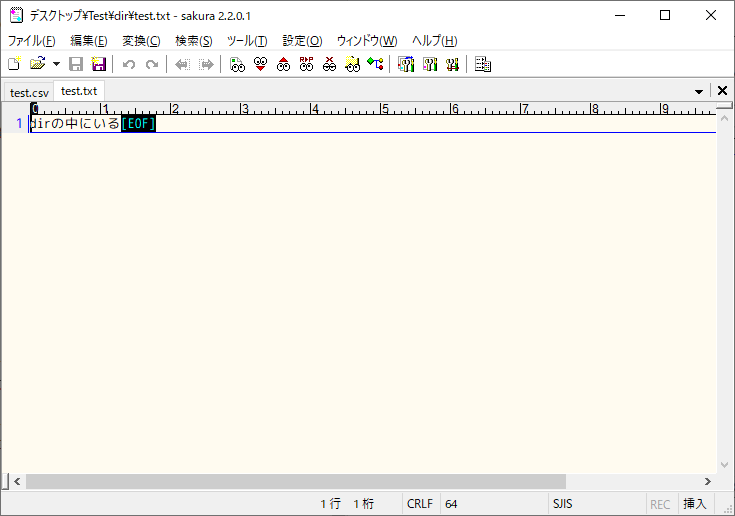Click the column ruler at mark 5

tap(384, 109)
